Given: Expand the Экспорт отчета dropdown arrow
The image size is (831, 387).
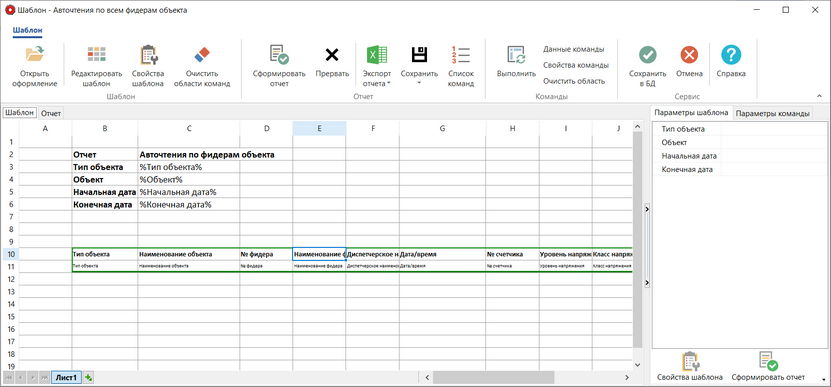Looking at the screenshot, I should 388,84.
